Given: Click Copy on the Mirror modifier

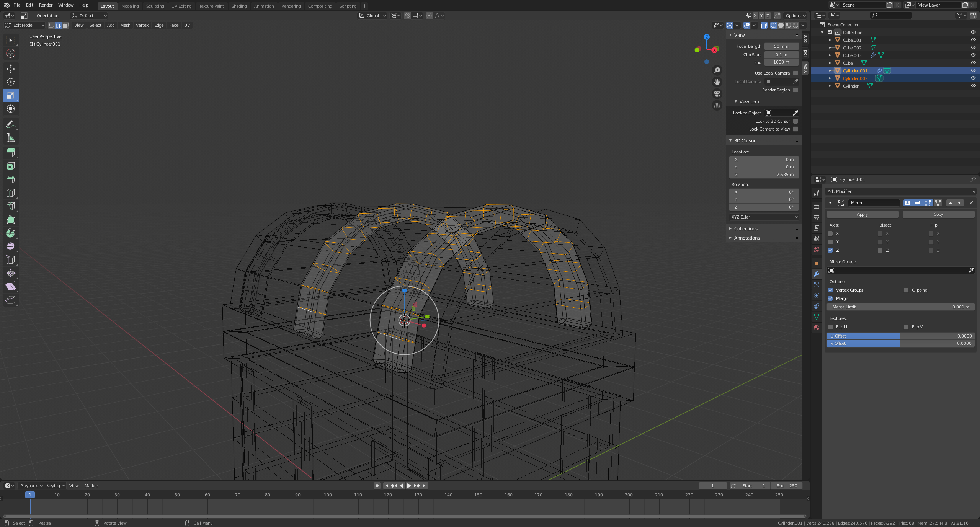Looking at the screenshot, I should click(938, 214).
